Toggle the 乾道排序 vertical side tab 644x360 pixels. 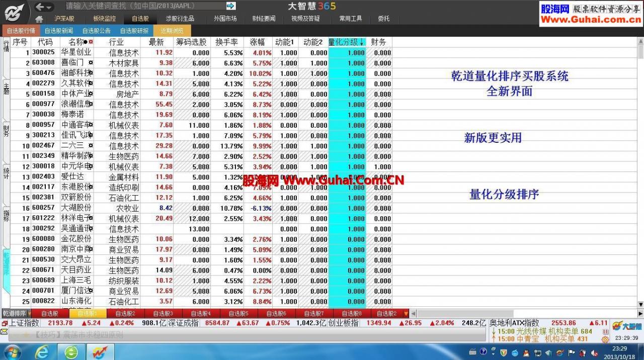[7, 271]
